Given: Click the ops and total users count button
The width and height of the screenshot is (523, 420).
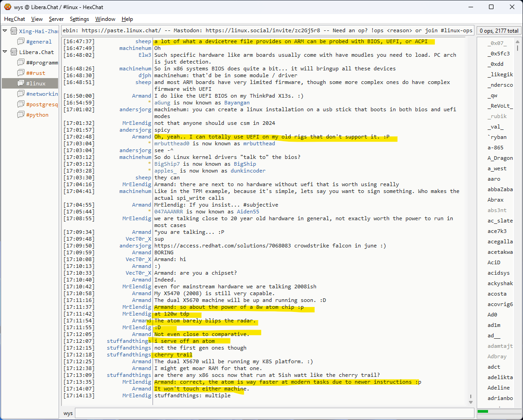Looking at the screenshot, I should (498, 31).
